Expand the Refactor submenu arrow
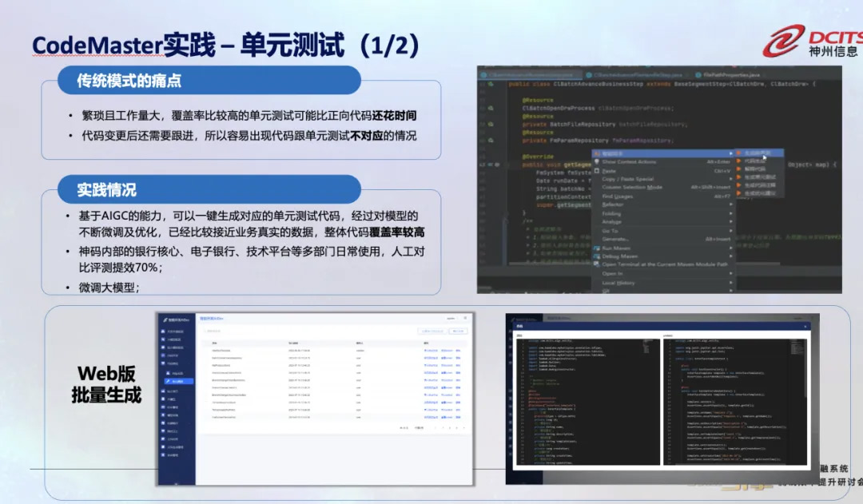 tap(730, 204)
